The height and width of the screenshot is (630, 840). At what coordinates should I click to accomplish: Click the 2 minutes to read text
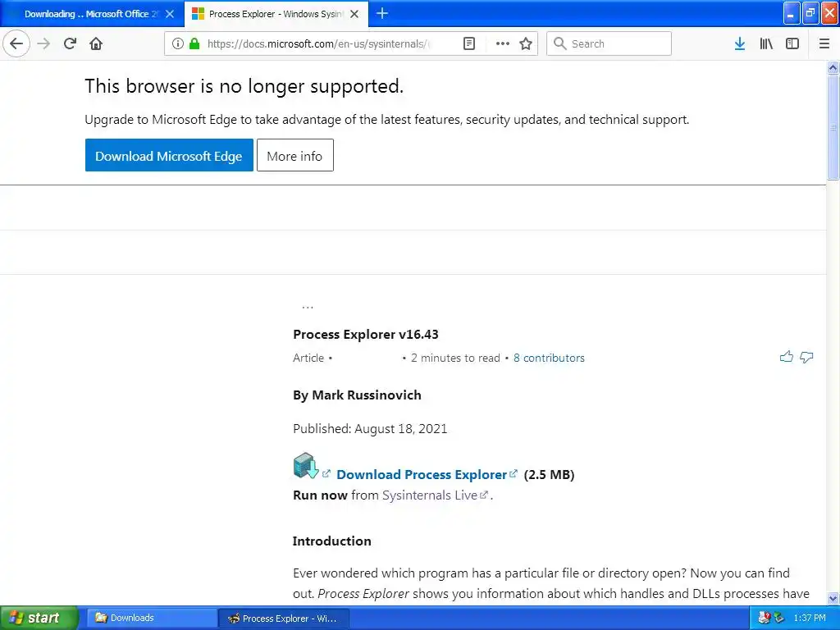(455, 358)
